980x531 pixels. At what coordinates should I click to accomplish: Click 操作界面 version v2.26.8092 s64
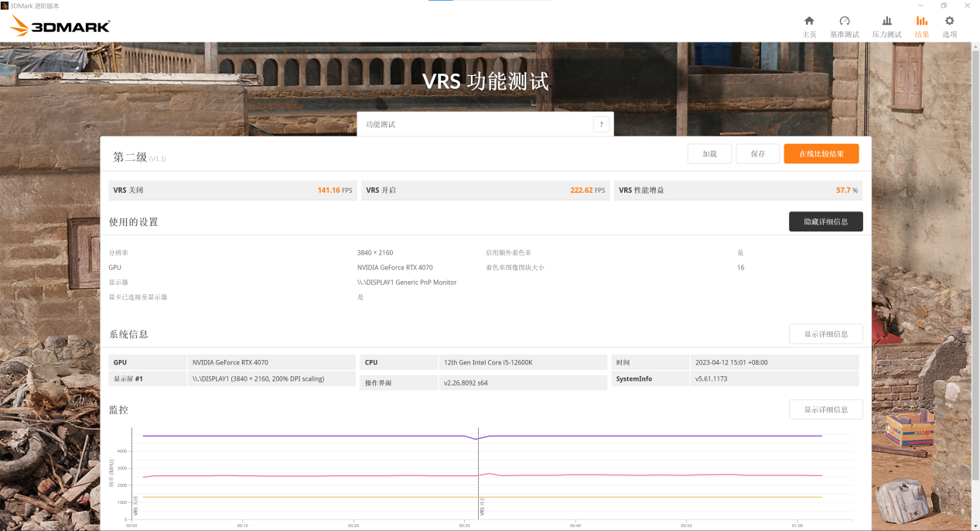tap(466, 382)
